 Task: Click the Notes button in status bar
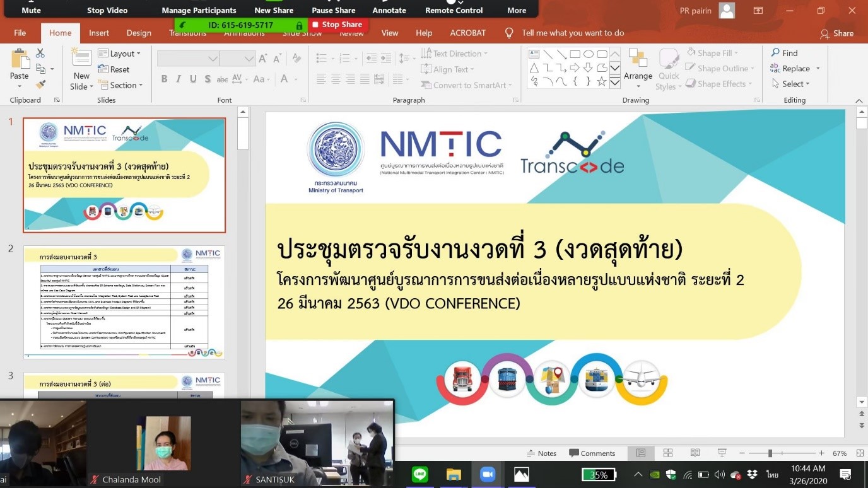pos(542,453)
